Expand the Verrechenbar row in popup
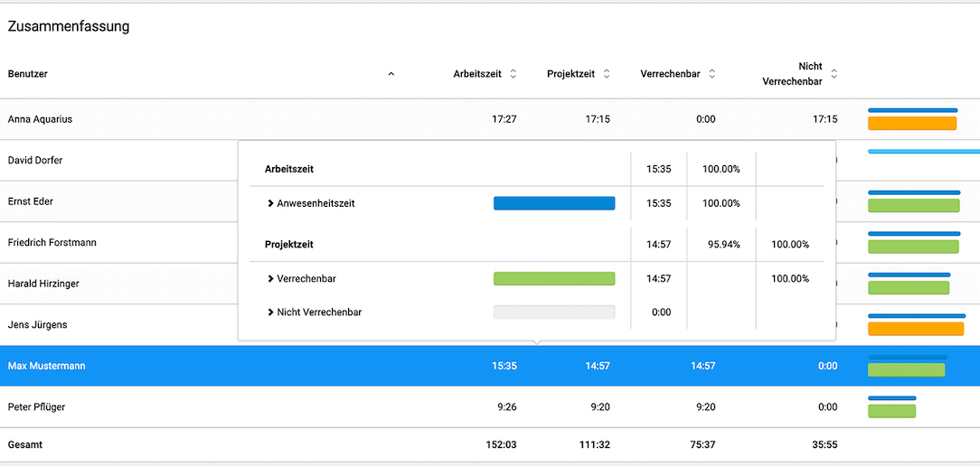The width and height of the screenshot is (980, 466). point(270,279)
